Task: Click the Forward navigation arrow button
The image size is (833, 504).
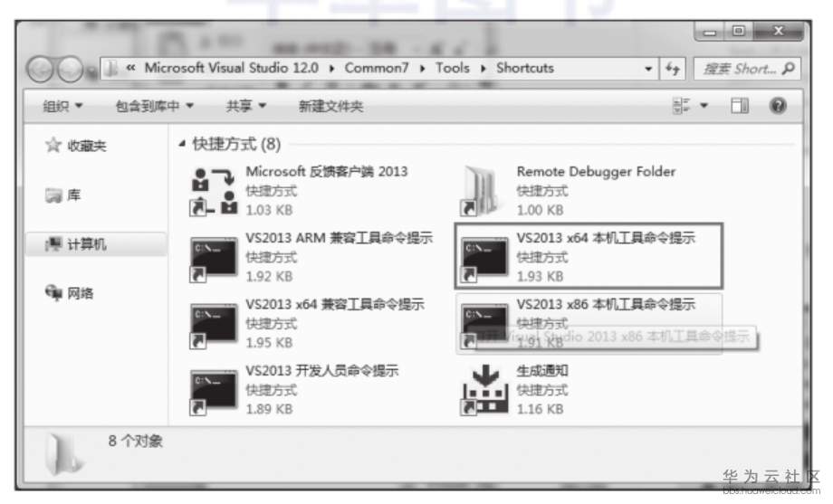Action: (70, 69)
